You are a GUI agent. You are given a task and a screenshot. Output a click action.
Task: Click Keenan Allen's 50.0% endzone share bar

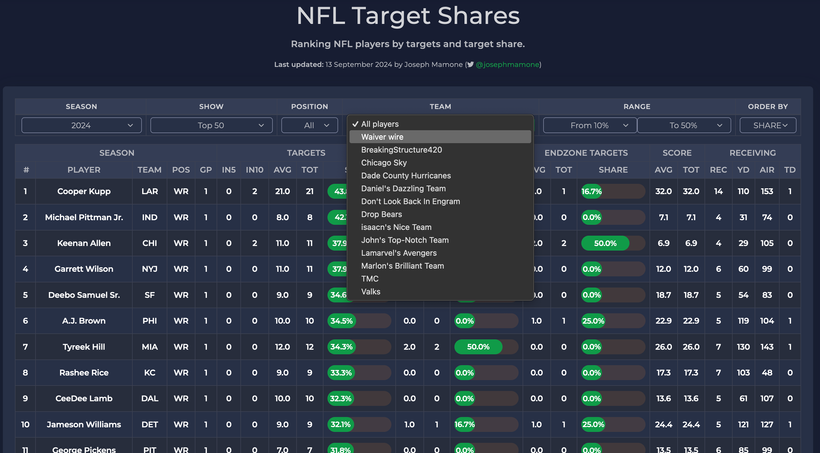pyautogui.click(x=613, y=243)
